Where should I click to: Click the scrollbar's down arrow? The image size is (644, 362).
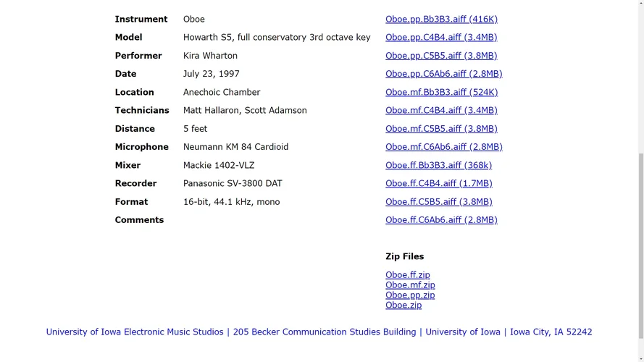[639, 357]
